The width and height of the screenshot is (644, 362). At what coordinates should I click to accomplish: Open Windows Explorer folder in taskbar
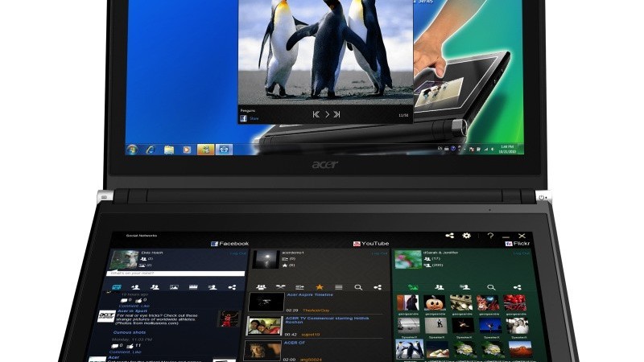click(x=169, y=150)
